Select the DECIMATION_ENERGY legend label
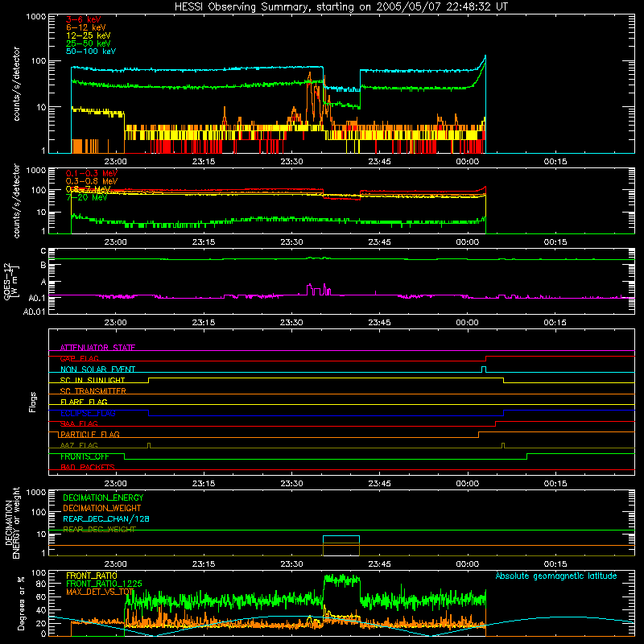Image resolution: width=644 pixels, height=644 pixels. point(103,497)
